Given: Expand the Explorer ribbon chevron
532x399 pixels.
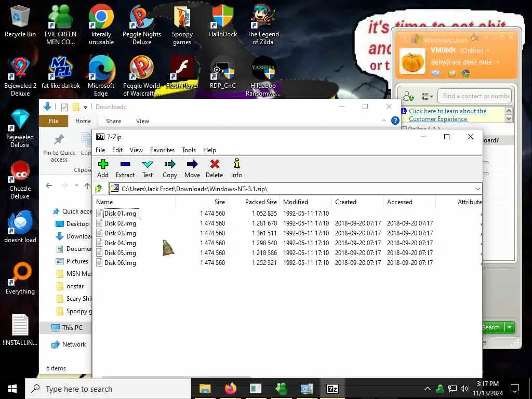Looking at the screenshot, I should click(x=384, y=121).
